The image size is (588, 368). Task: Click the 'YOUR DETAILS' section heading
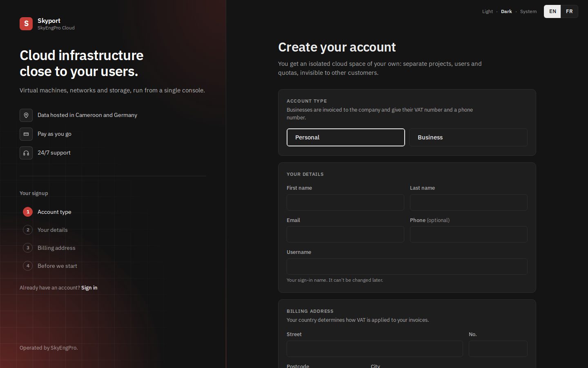pyautogui.click(x=305, y=174)
